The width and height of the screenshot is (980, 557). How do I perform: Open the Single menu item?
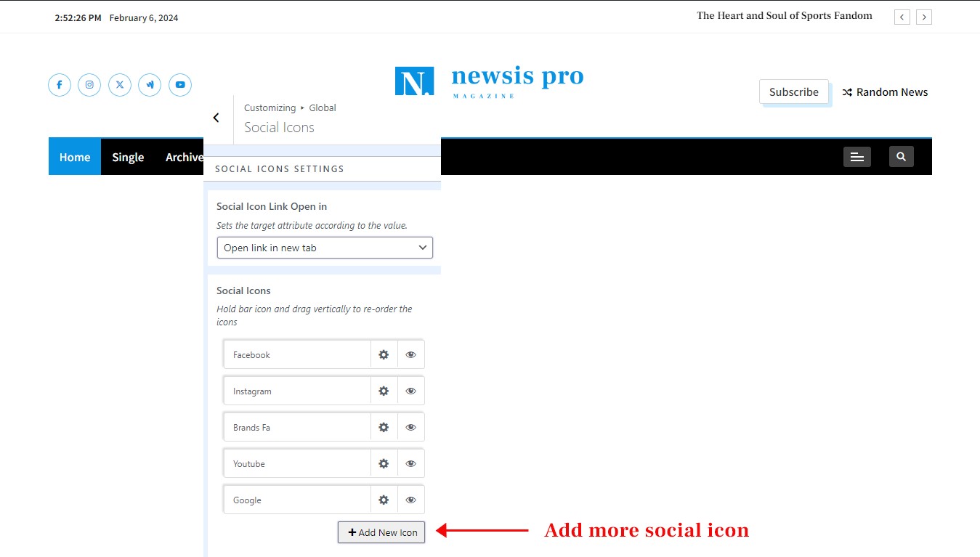tap(128, 157)
